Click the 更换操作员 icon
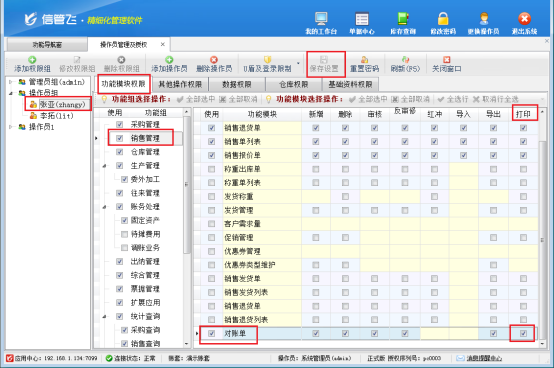The width and height of the screenshot is (554, 368). click(484, 19)
